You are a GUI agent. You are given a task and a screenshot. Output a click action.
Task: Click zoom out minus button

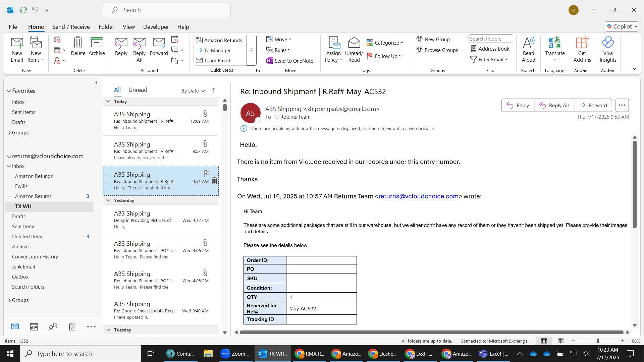pos(573,341)
